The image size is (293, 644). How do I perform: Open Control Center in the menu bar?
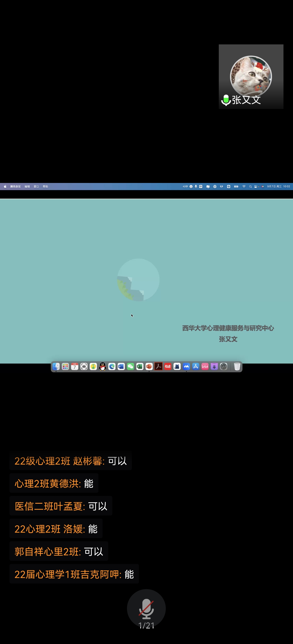[256, 187]
